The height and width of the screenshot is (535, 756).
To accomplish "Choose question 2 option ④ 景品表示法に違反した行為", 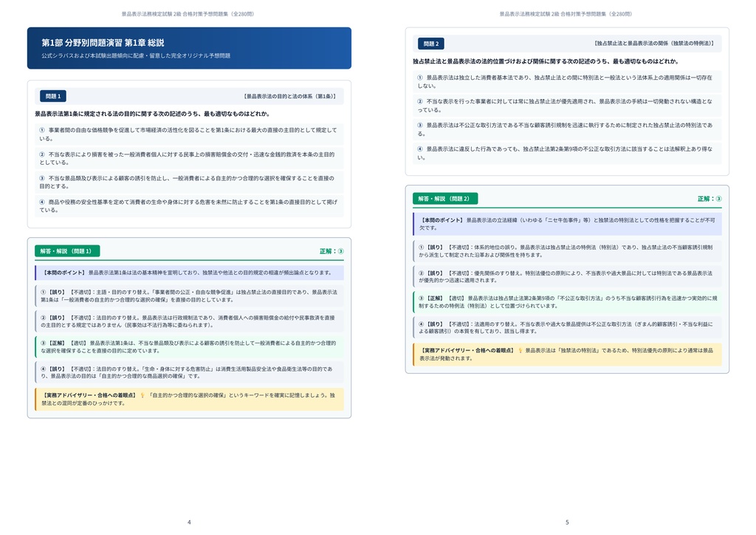I will (568, 153).
